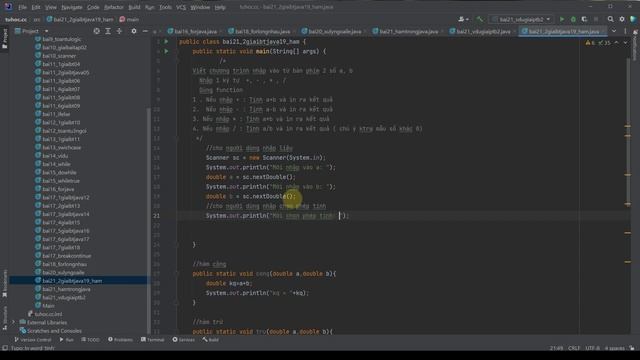Expand all icon in Project panel header
640x360 pixels.
[x=108, y=31]
